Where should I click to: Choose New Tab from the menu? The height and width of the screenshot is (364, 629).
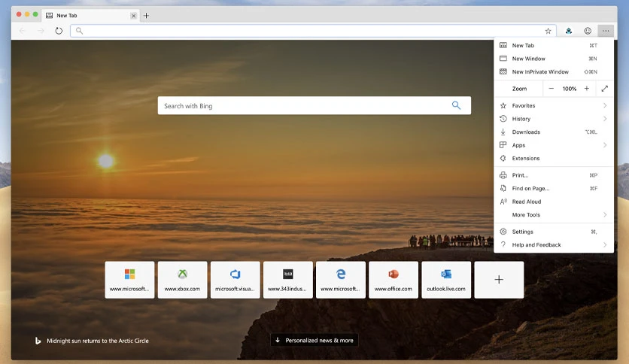click(x=554, y=45)
